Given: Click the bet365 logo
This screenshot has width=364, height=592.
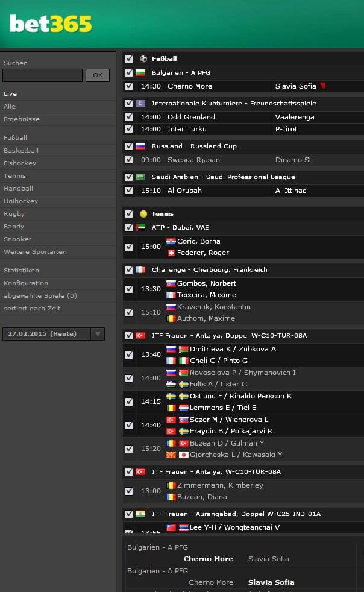Looking at the screenshot, I should pyautogui.click(x=51, y=24).
